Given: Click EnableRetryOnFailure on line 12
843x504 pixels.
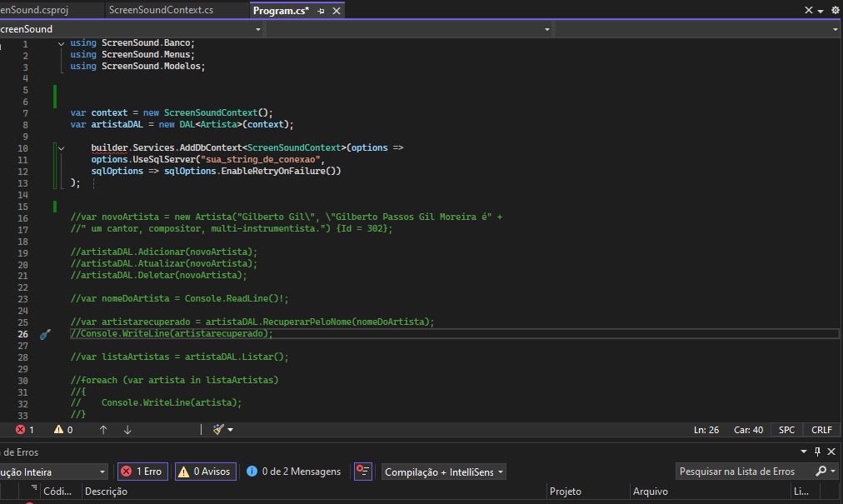Looking at the screenshot, I should 273,171.
